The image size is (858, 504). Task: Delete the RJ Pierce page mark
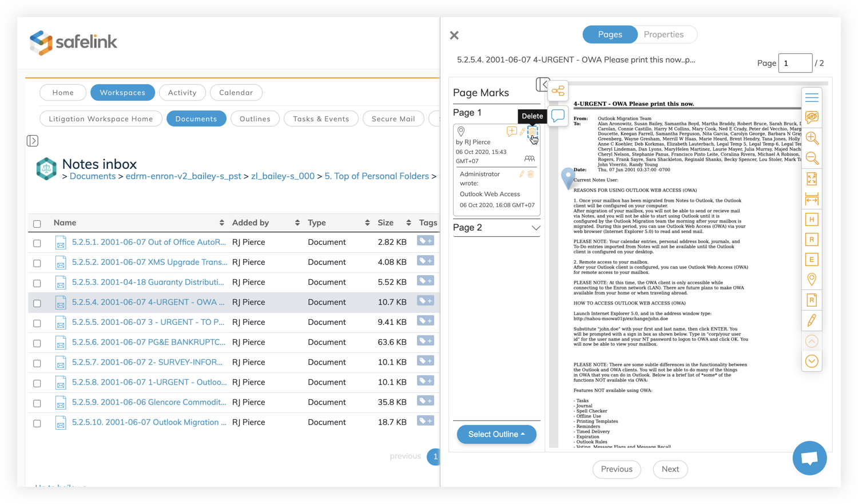pos(532,132)
